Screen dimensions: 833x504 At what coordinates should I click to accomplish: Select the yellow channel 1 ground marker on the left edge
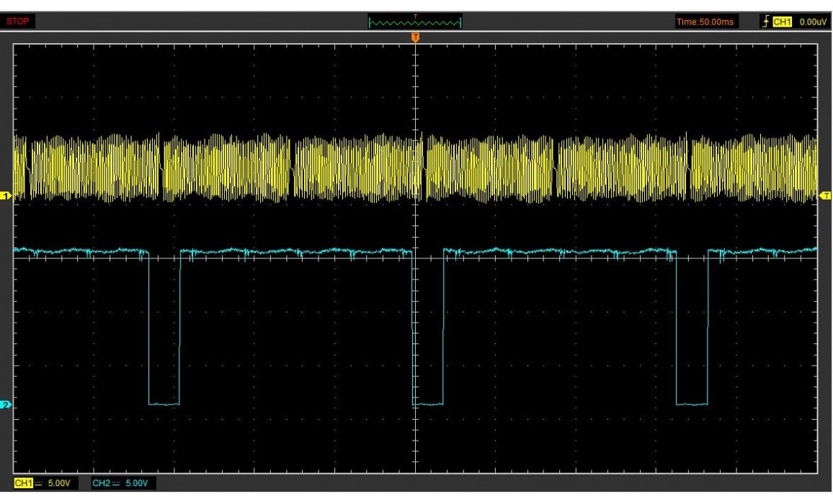click(6, 196)
